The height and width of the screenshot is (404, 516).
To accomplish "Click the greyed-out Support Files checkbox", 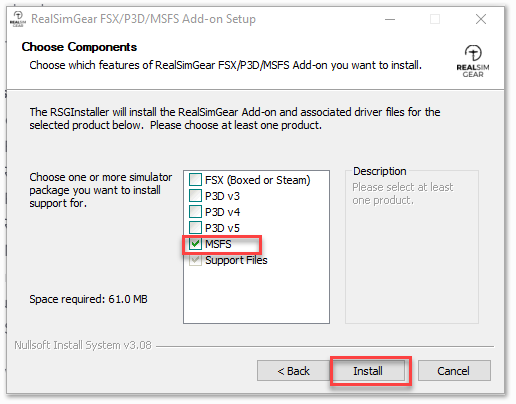I will (195, 260).
